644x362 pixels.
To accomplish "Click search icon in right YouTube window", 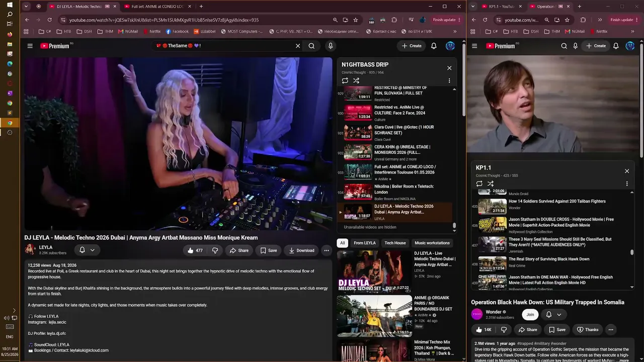I will click(564, 46).
